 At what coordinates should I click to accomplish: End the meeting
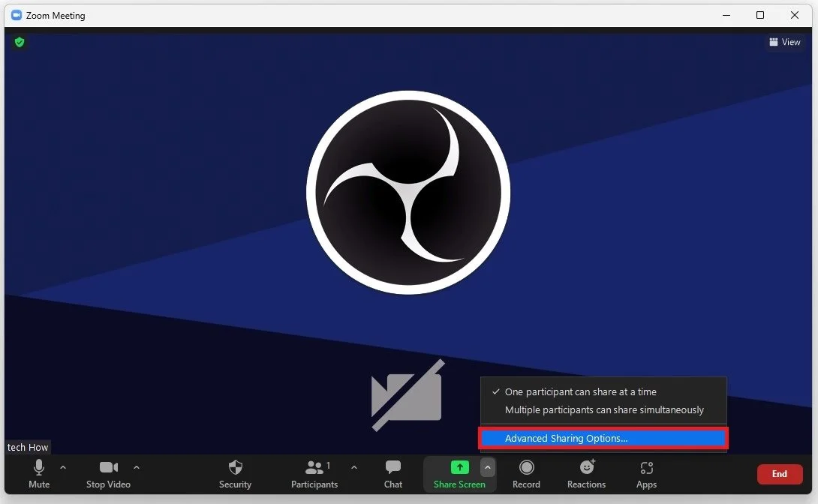point(780,474)
